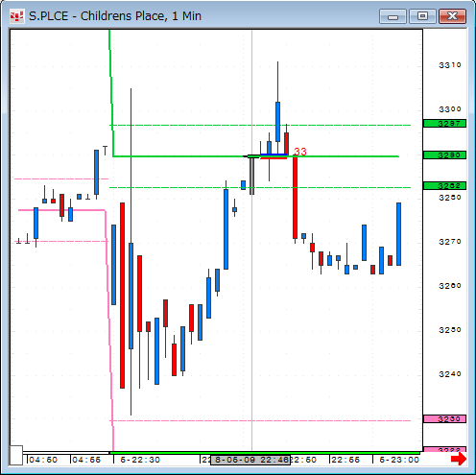Click the 3300 price axis label
476x475 pixels.
[450, 109]
